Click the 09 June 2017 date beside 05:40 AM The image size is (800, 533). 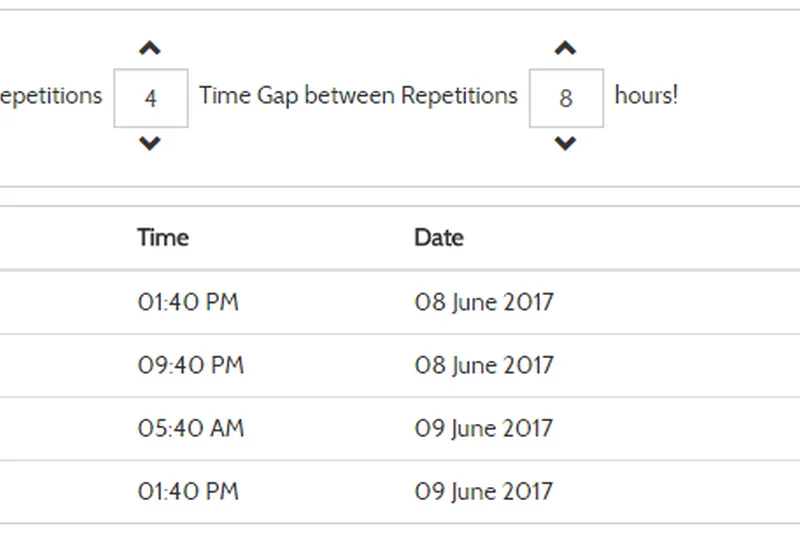coord(484,429)
